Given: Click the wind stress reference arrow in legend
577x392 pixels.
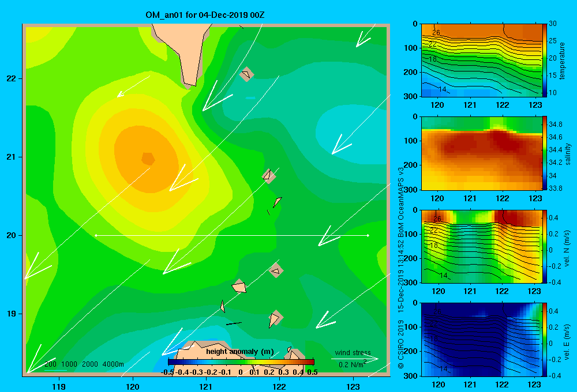Looking at the screenshot, I should tap(355, 359).
